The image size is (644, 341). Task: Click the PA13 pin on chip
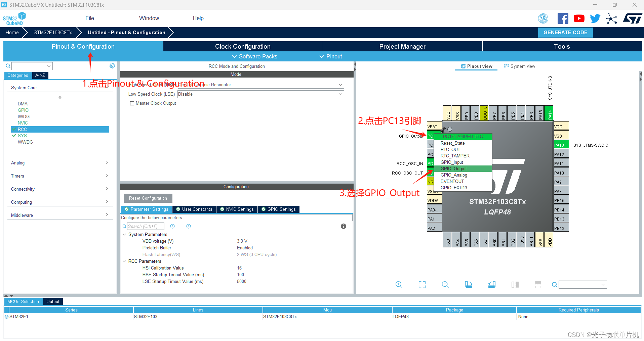tap(561, 145)
